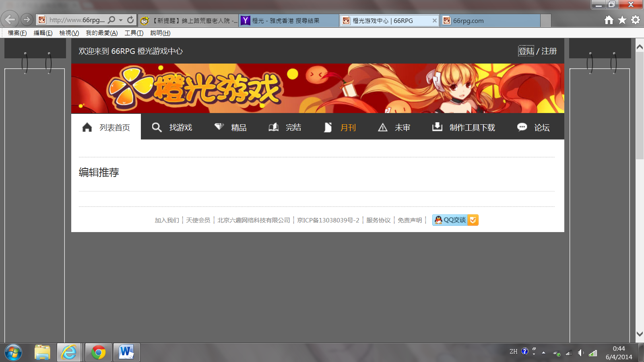This screenshot has height=362, width=644.
Task: Click the QQ交谈 chat button
Action: click(x=455, y=220)
